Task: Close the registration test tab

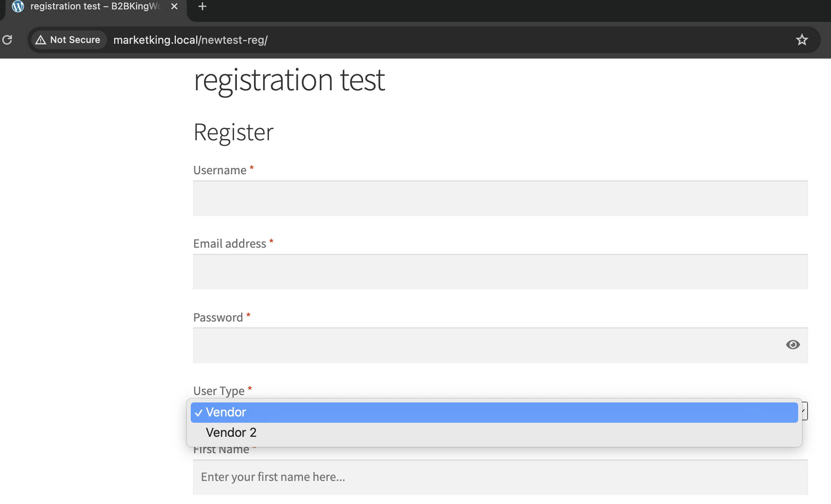Action: 174,6
